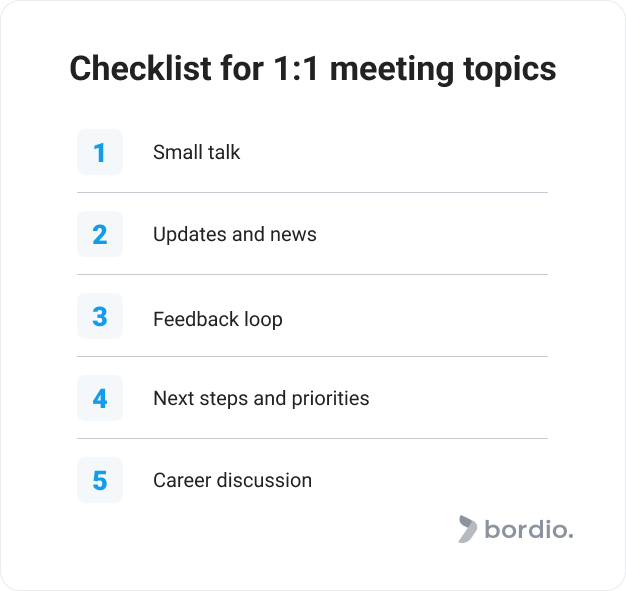Click the number 3 badge
Screen dimensions: 626x591
[100, 316]
